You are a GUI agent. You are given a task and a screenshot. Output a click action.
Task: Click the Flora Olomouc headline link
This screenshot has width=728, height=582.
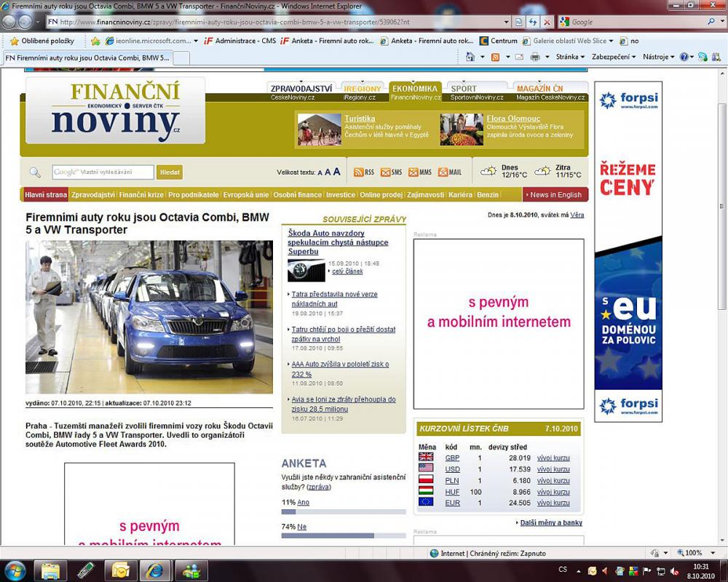click(x=513, y=119)
